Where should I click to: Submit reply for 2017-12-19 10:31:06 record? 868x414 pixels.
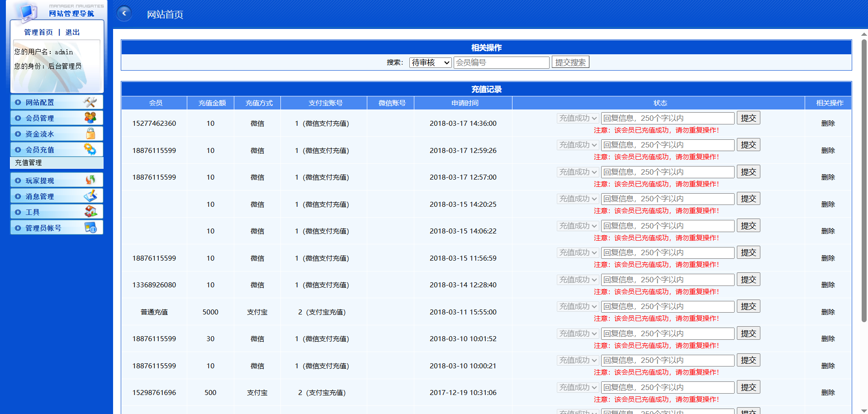coord(748,387)
